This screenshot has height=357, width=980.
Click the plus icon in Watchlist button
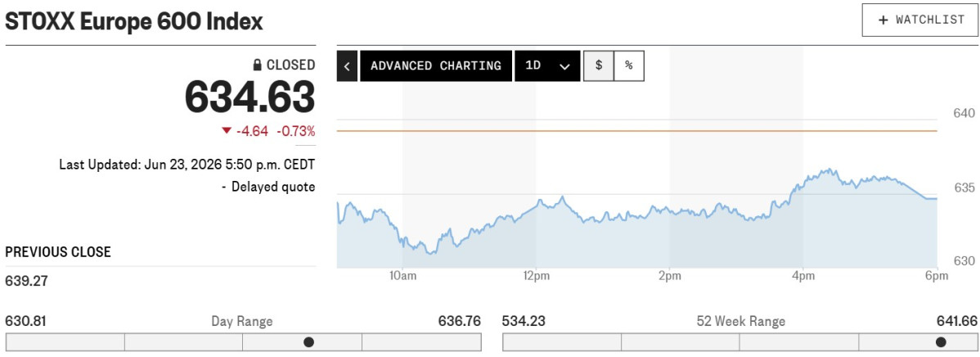(x=883, y=20)
